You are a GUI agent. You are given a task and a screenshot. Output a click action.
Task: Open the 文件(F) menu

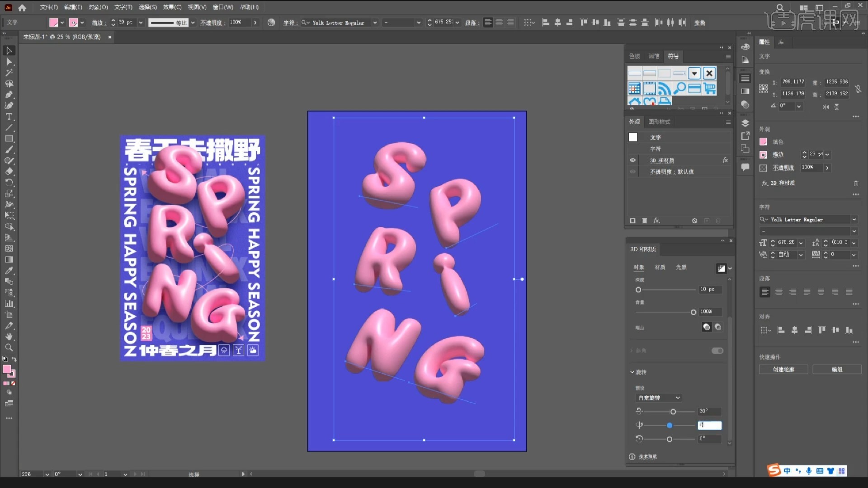pos(49,7)
